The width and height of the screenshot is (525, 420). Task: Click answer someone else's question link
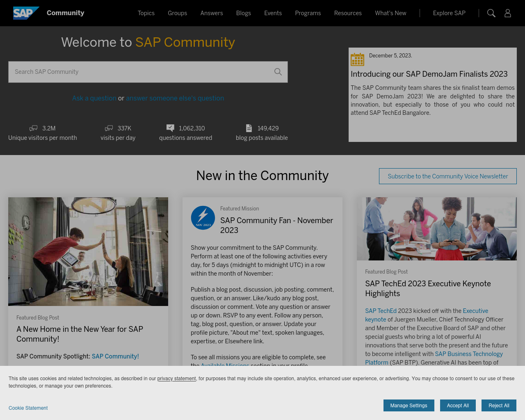click(x=175, y=98)
